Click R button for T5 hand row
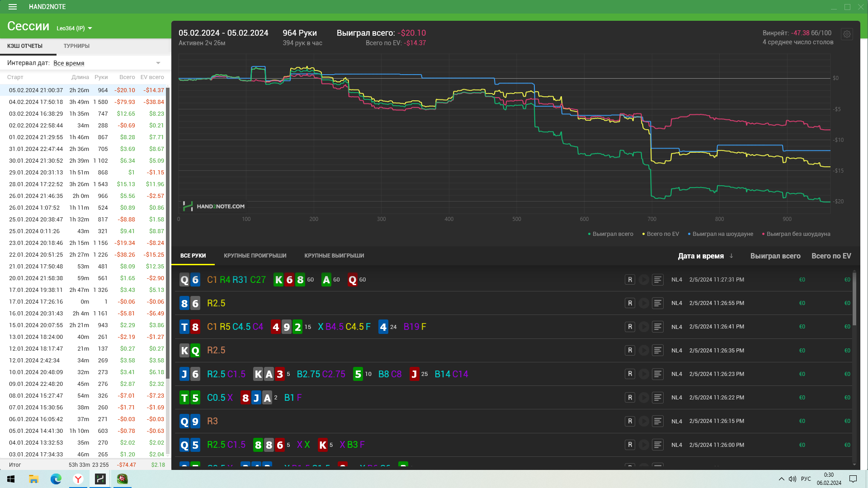 [x=630, y=398]
